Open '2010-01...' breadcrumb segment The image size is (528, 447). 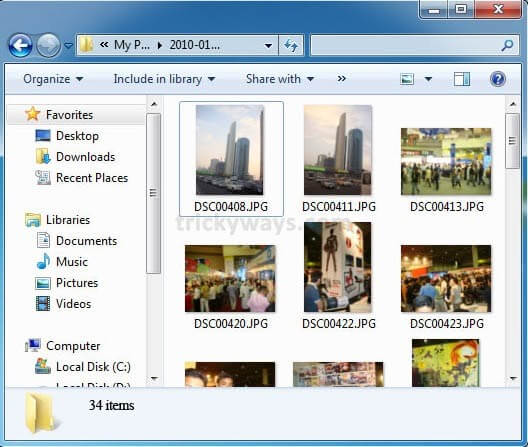coord(195,45)
